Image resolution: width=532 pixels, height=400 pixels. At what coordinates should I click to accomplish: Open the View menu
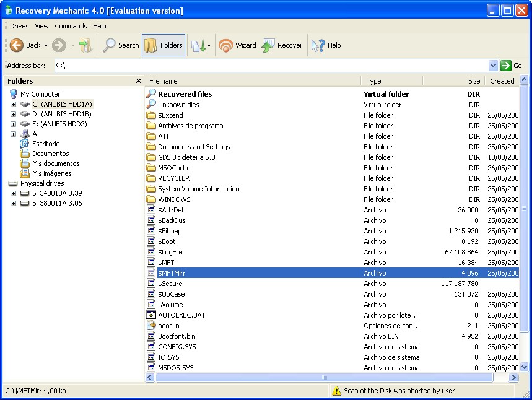[41, 26]
